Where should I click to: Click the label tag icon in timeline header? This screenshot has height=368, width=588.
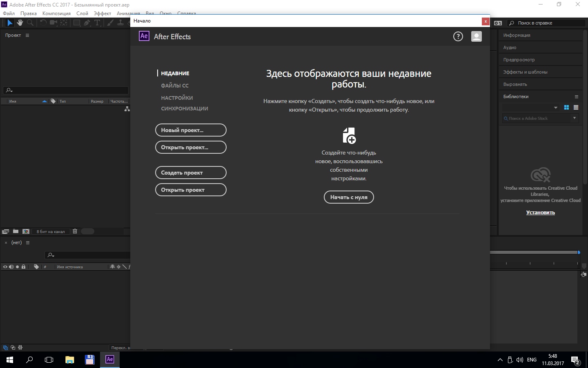pos(36,267)
